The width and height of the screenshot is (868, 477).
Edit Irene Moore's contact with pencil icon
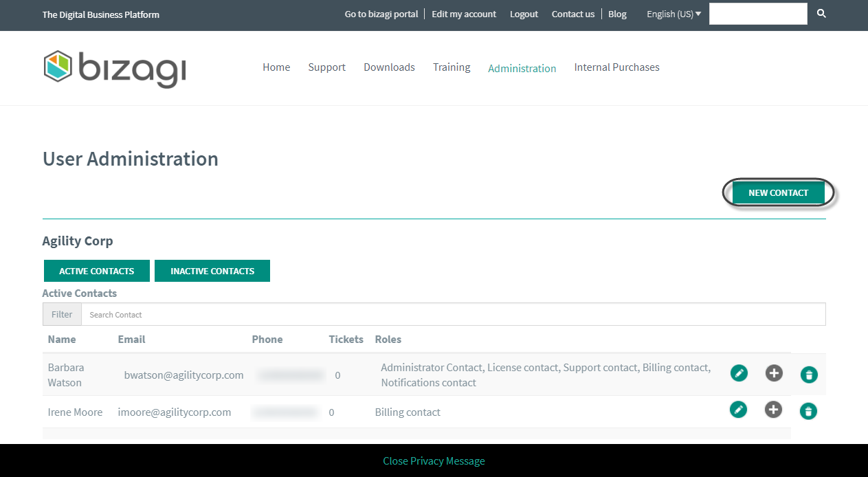click(739, 410)
